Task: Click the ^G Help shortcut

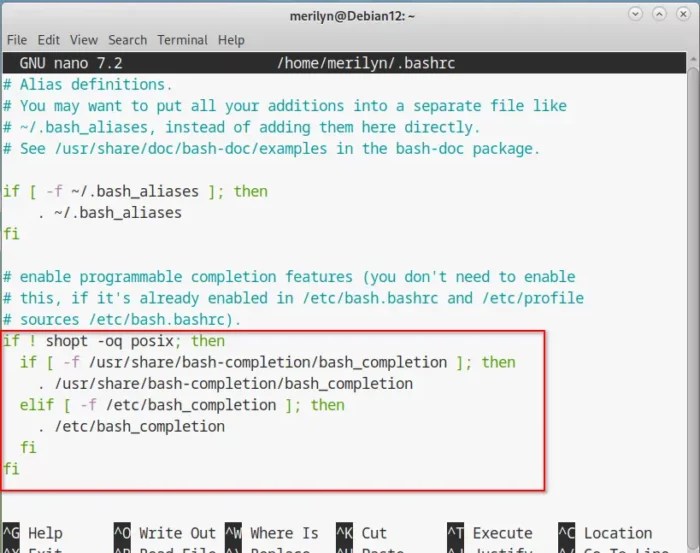Action: [x=33, y=533]
